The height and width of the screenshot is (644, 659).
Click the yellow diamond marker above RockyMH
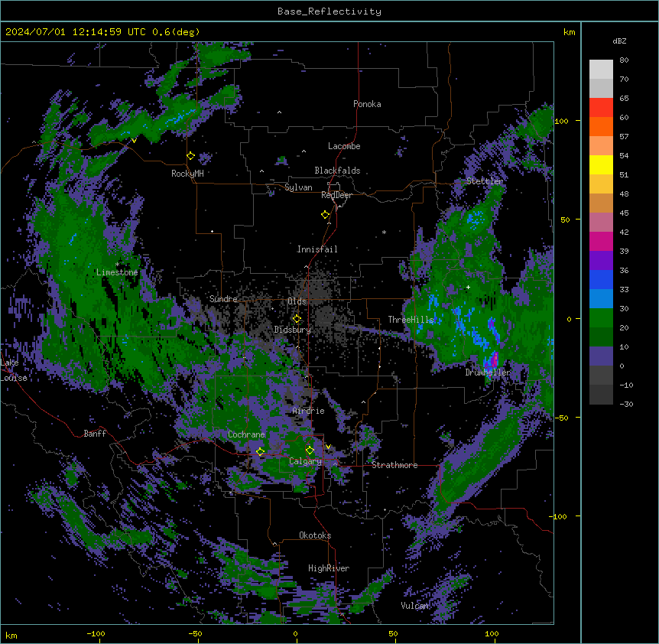pyautogui.click(x=191, y=156)
